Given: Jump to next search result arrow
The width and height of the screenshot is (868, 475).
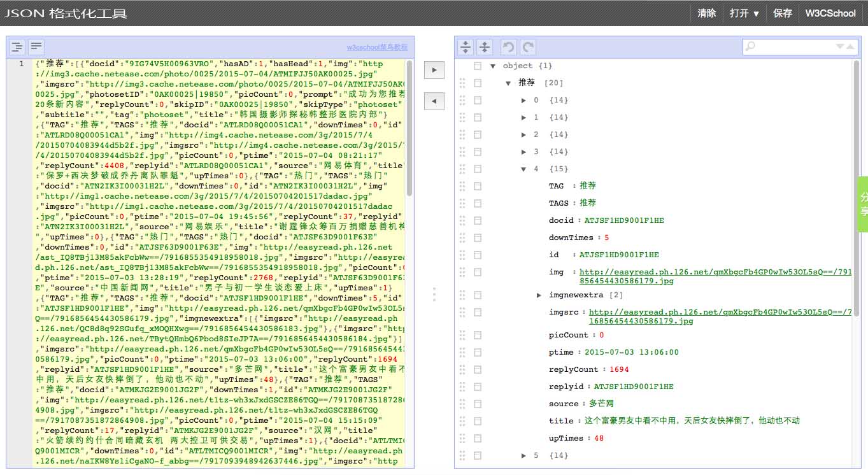Looking at the screenshot, I should pos(839,46).
